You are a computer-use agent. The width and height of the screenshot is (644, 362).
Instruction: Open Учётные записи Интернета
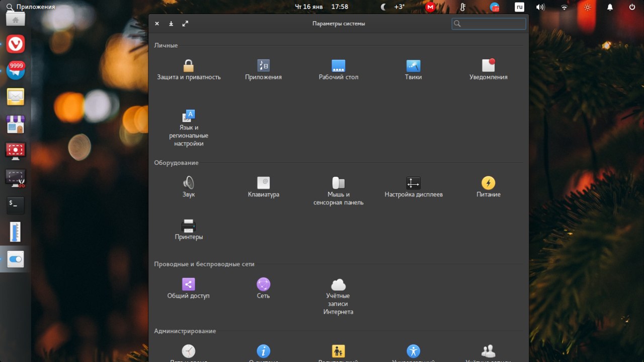[x=338, y=297]
